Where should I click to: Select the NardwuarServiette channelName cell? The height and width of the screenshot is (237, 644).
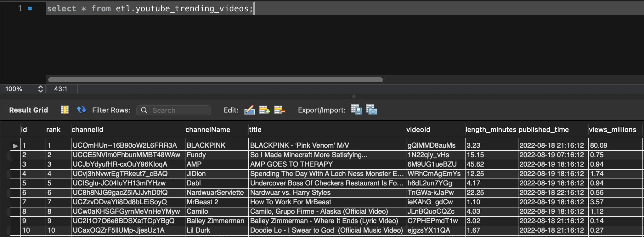pyautogui.click(x=217, y=192)
